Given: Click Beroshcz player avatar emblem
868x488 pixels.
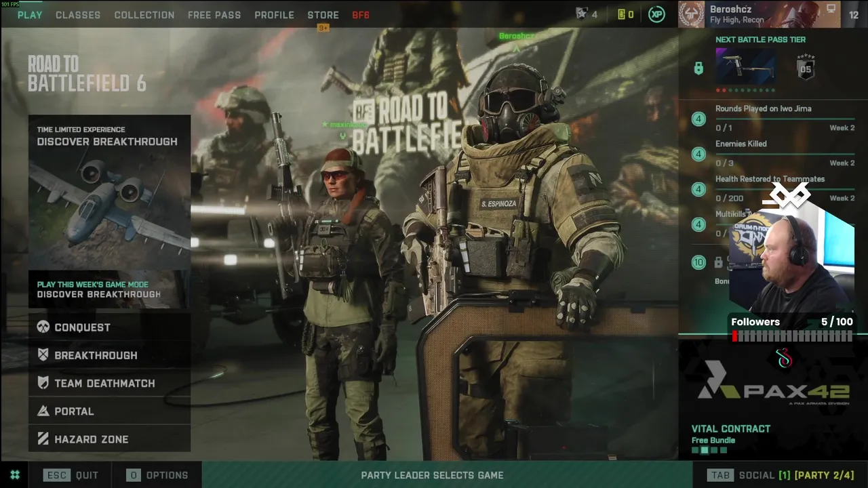Looking at the screenshot, I should [691, 14].
